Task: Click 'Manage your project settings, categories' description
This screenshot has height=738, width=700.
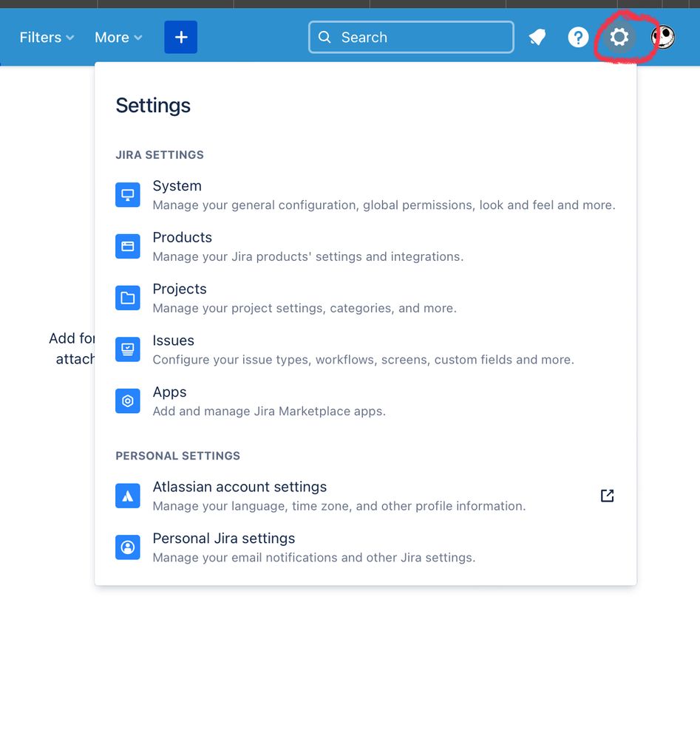Action: point(305,308)
